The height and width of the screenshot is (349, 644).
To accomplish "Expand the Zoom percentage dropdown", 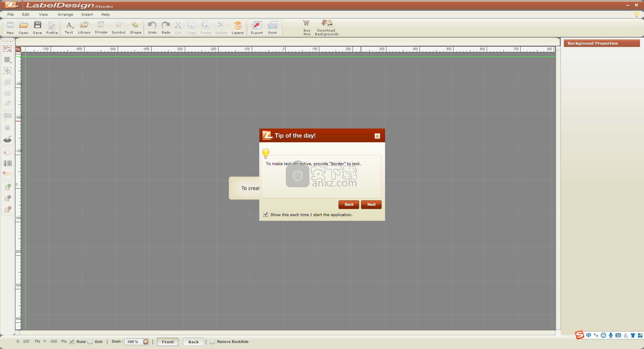I will tap(146, 342).
